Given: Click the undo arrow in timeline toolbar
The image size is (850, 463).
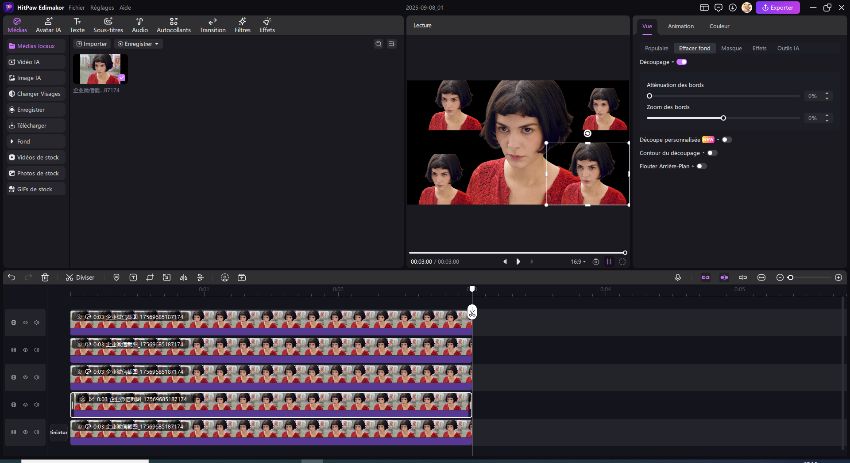Looking at the screenshot, I should click(11, 277).
